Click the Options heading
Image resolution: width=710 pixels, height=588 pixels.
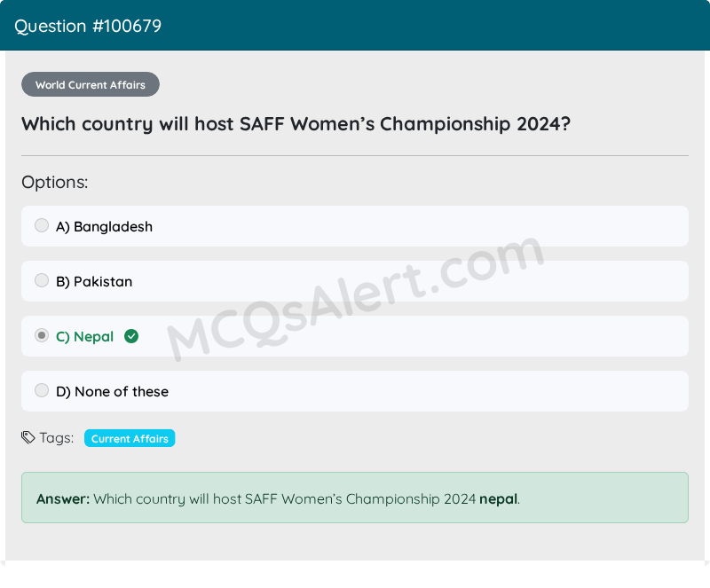coord(55,182)
